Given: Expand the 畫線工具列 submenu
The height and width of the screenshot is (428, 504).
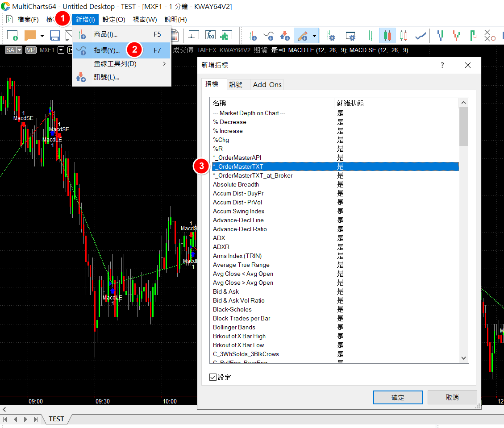Looking at the screenshot, I should point(164,64).
